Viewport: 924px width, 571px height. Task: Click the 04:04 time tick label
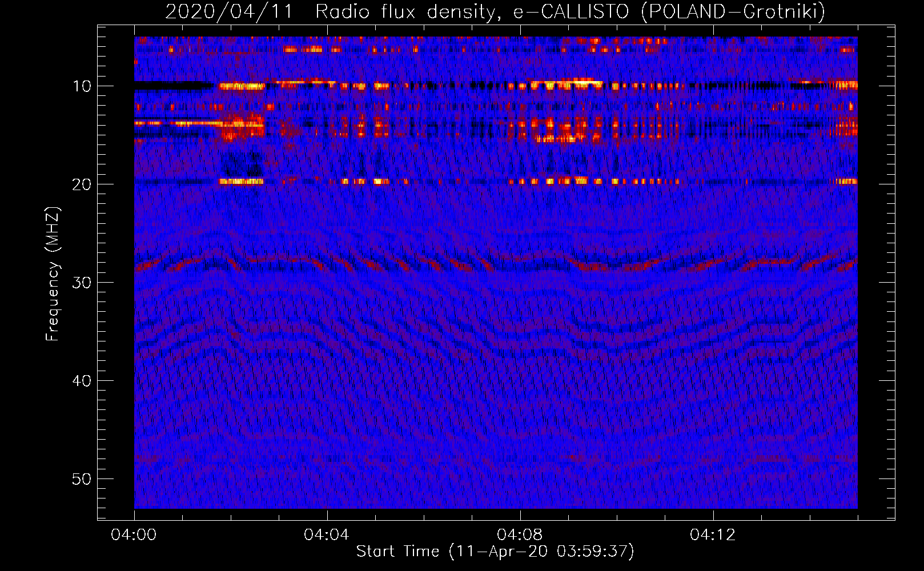pyautogui.click(x=327, y=535)
